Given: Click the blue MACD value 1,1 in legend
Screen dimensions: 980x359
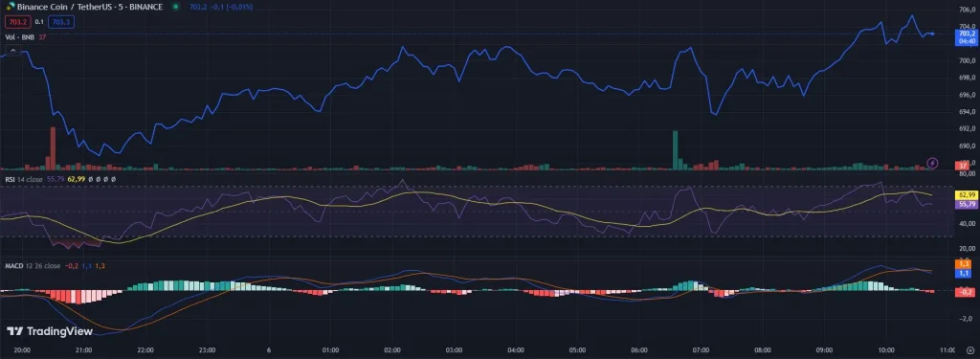Looking at the screenshot, I should click(x=86, y=266).
